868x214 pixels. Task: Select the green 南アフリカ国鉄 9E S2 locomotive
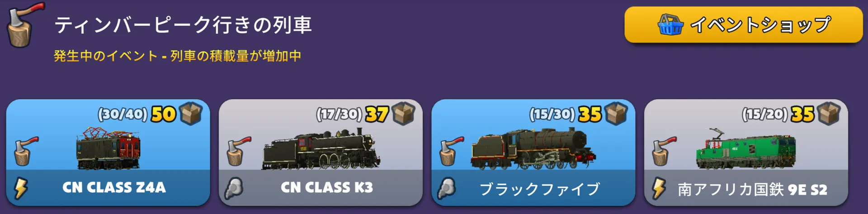746,149
